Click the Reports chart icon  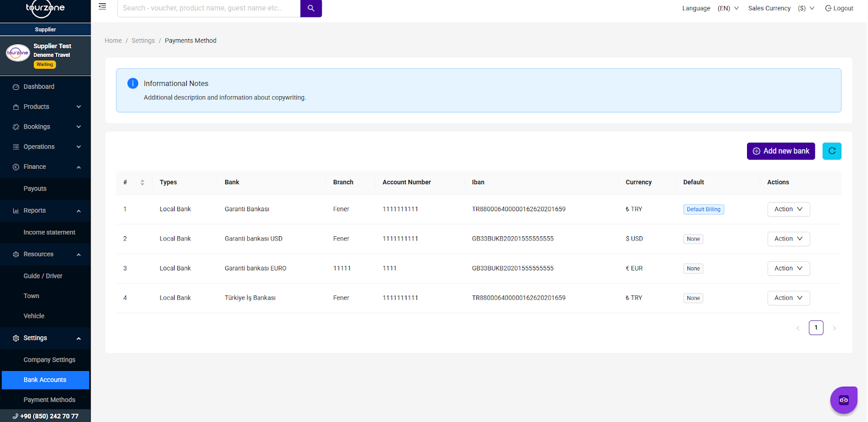click(x=16, y=211)
